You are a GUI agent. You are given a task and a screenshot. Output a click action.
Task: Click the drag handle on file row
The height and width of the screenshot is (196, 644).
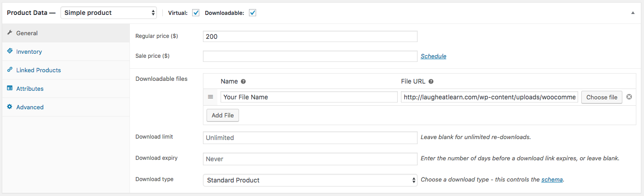click(210, 97)
